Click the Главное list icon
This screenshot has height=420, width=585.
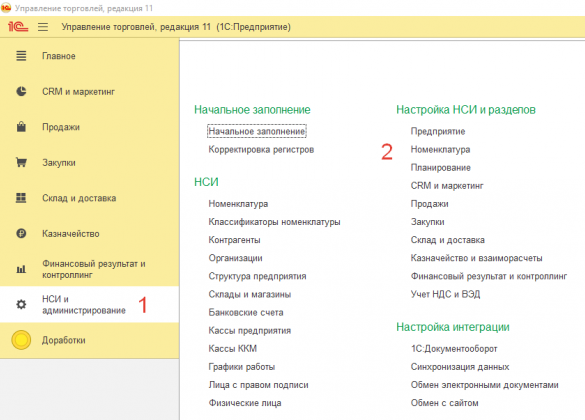[x=21, y=56]
